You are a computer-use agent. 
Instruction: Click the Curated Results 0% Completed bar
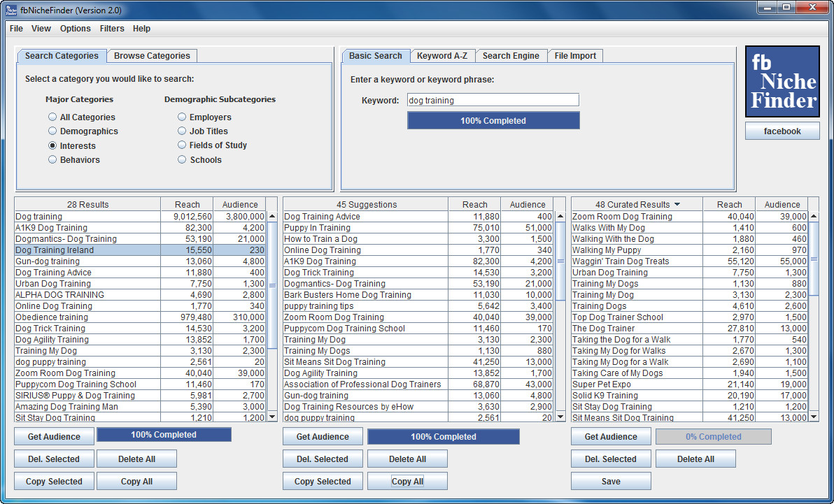[x=713, y=436]
